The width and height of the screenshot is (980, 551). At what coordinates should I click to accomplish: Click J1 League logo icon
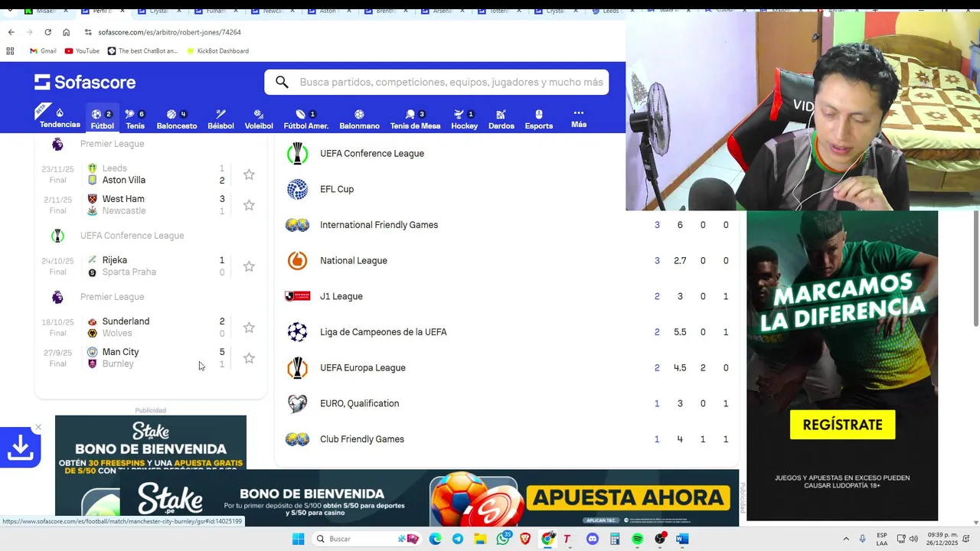point(297,296)
